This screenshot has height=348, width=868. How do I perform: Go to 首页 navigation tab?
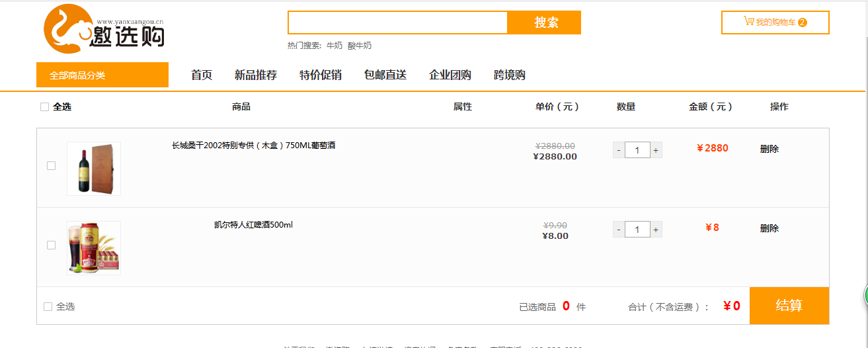coord(202,75)
